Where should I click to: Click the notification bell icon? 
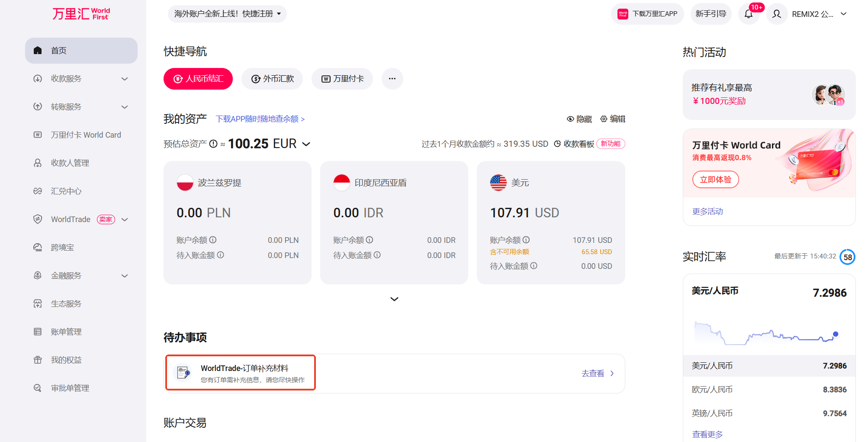pyautogui.click(x=749, y=14)
